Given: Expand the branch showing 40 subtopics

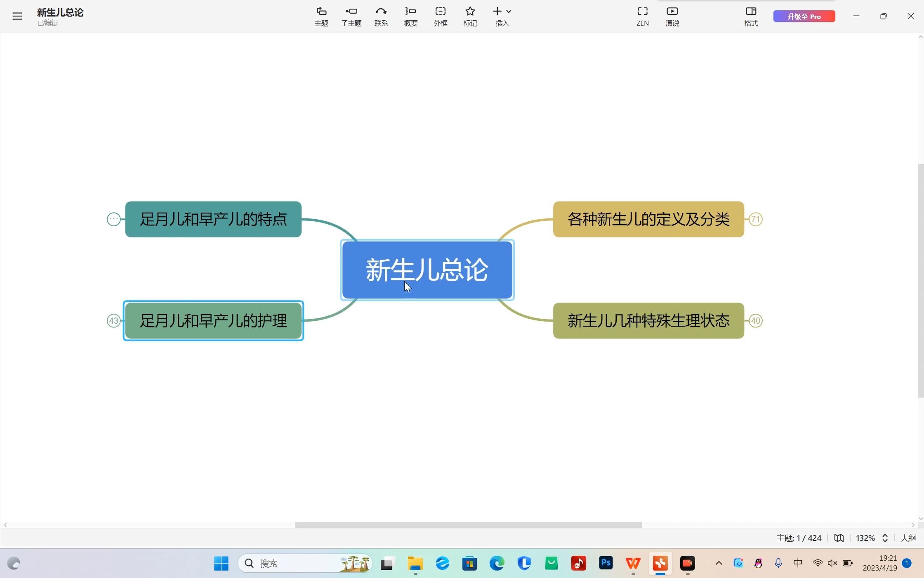Looking at the screenshot, I should (x=755, y=321).
